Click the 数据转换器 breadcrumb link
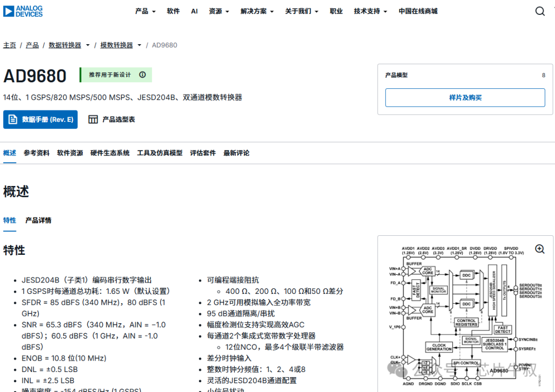This screenshot has height=392, width=555. click(65, 45)
